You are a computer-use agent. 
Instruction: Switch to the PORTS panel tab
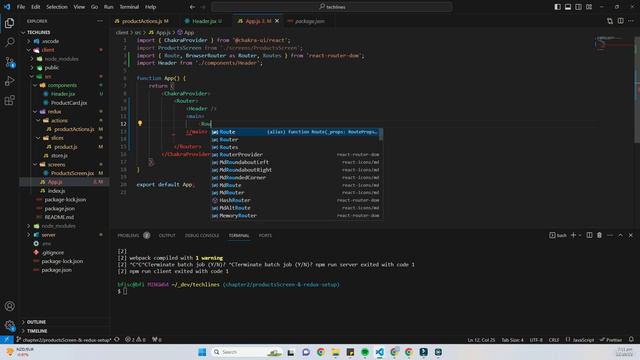265,236
